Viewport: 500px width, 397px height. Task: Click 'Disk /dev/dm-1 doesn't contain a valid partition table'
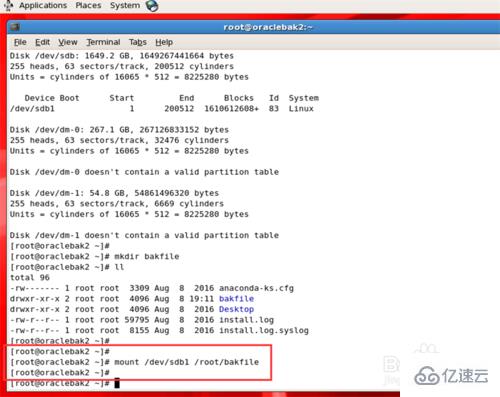144,235
